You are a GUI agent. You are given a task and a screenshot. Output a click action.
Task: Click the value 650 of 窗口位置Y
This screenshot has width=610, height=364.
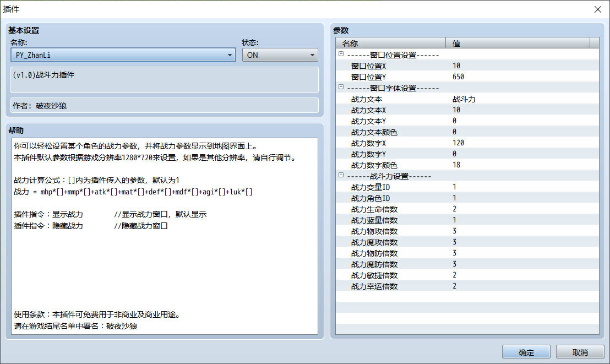click(x=458, y=77)
